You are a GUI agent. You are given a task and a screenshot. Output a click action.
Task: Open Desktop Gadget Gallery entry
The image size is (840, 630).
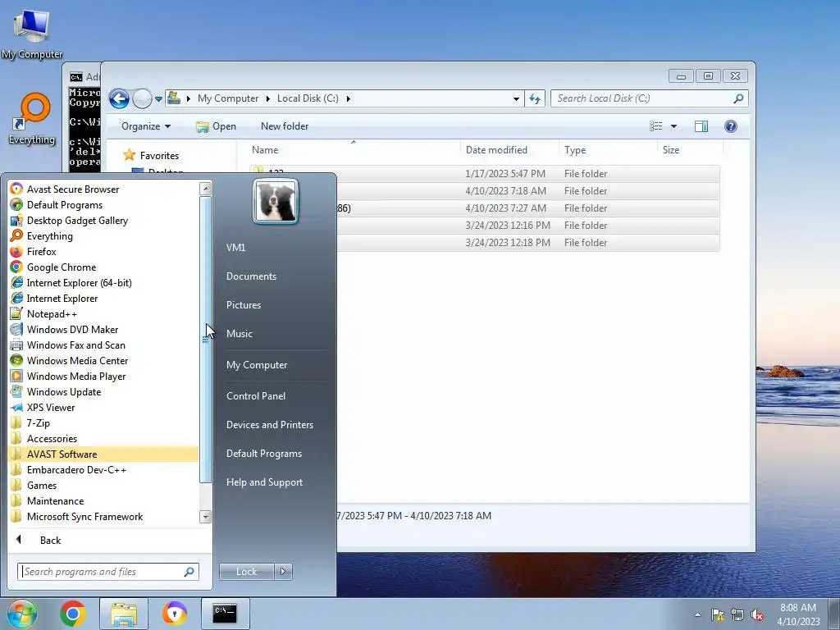[x=69, y=220]
